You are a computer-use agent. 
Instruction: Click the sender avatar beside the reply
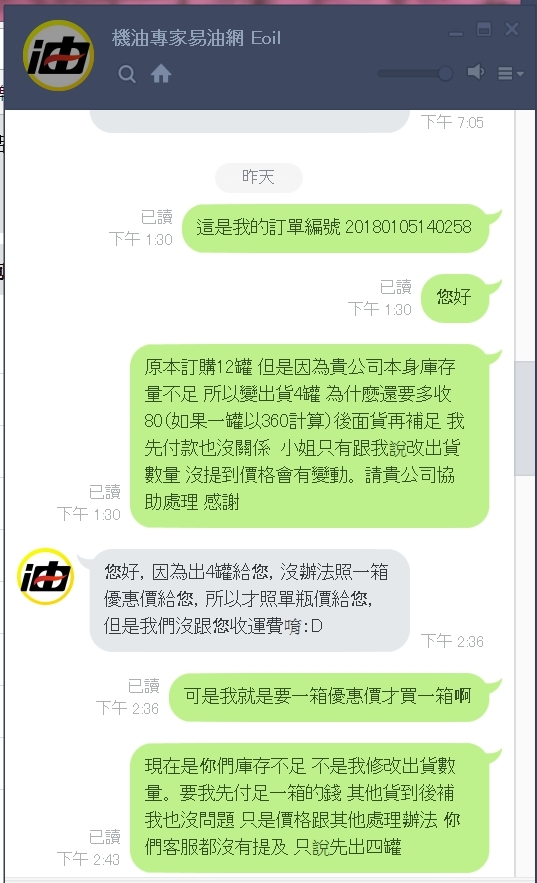point(46,576)
